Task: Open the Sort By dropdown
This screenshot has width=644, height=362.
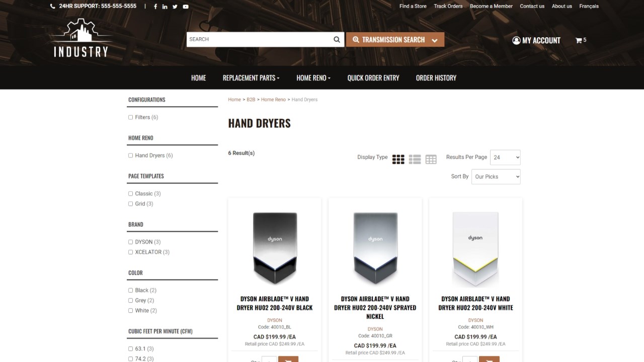Action: pos(496,176)
